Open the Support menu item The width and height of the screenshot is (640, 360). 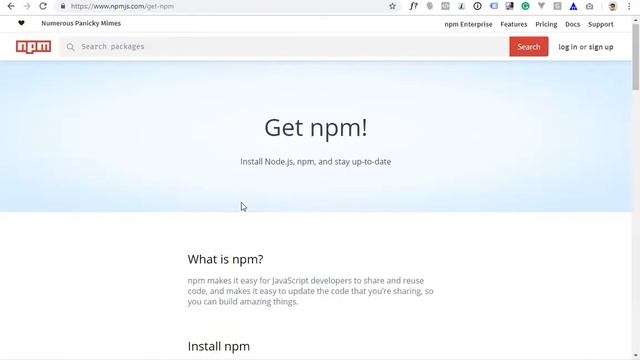[600, 24]
